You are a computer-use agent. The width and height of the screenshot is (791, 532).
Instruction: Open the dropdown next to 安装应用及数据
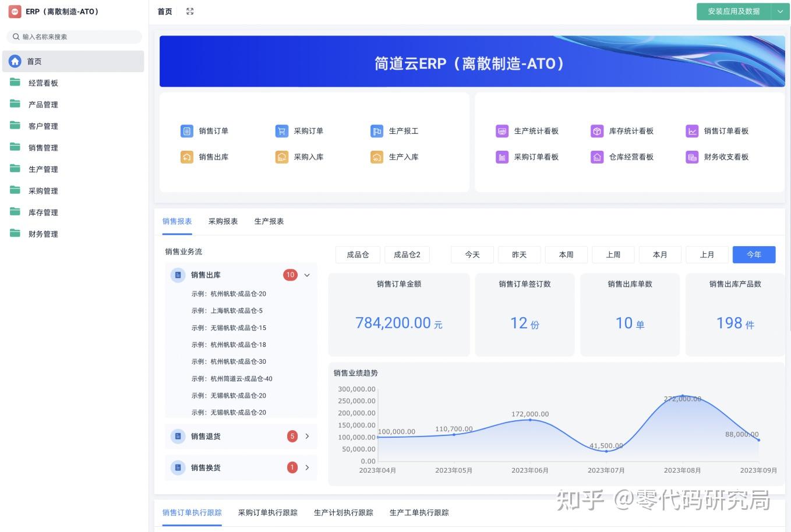coord(780,11)
